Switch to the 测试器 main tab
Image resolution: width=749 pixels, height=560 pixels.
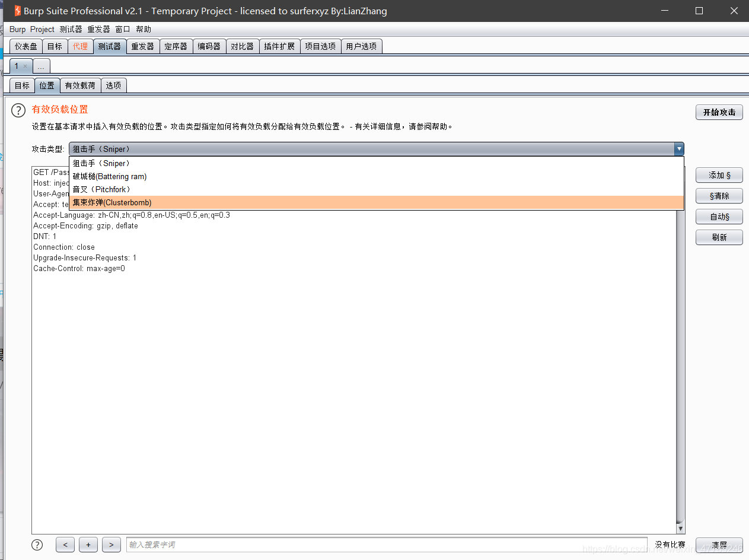[x=109, y=46]
